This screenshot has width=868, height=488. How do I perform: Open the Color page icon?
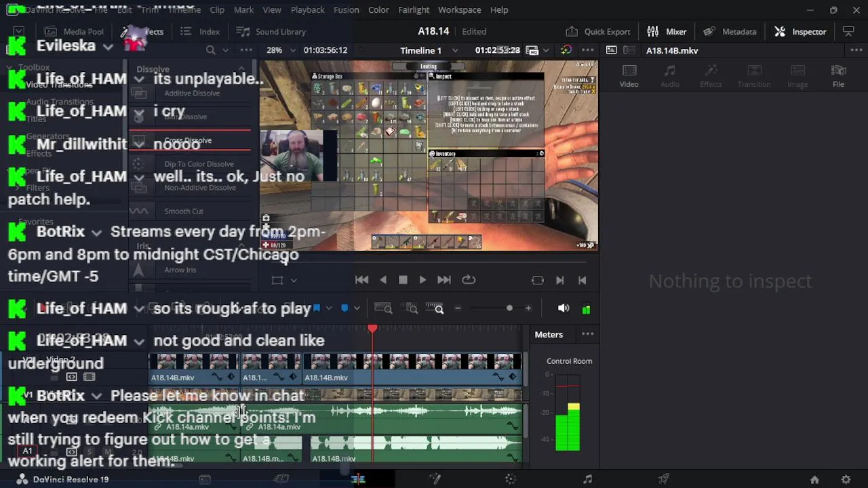(511, 479)
